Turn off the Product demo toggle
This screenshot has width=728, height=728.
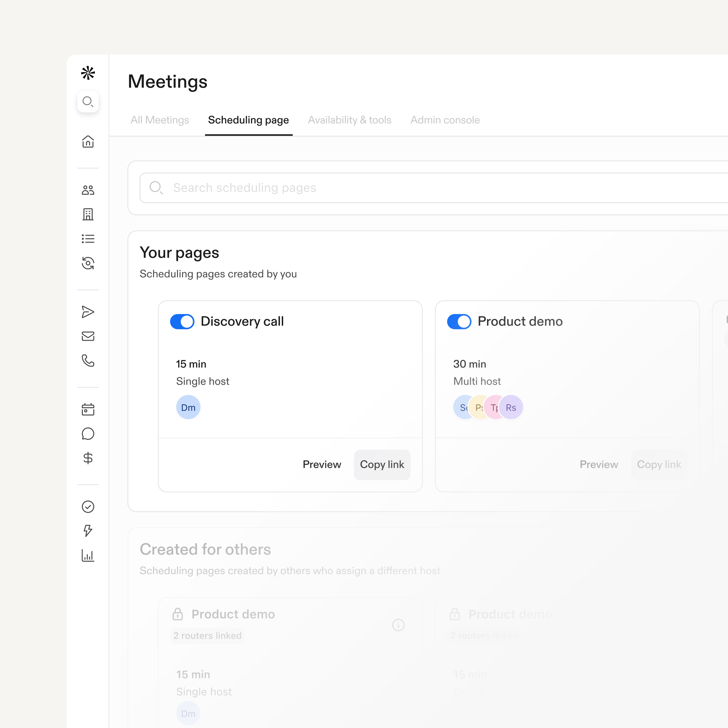click(459, 322)
